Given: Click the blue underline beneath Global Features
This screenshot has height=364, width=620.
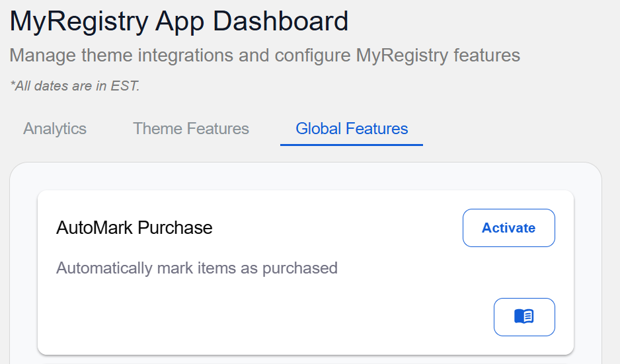Looking at the screenshot, I should point(352,145).
